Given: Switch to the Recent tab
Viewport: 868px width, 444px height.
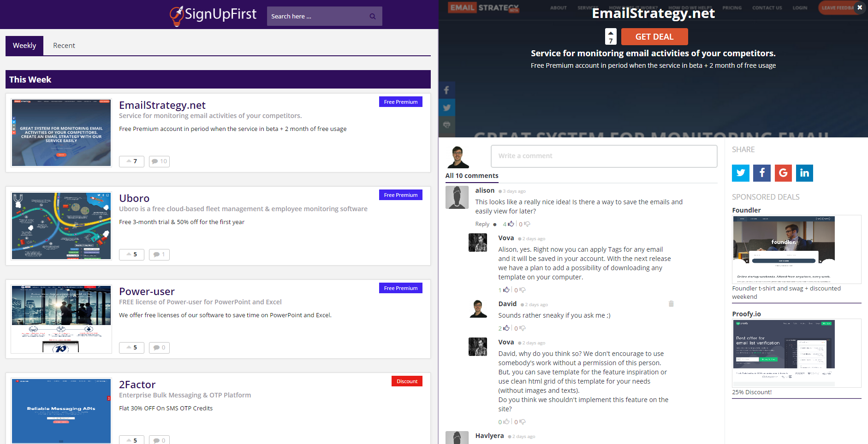Looking at the screenshot, I should tap(64, 46).
